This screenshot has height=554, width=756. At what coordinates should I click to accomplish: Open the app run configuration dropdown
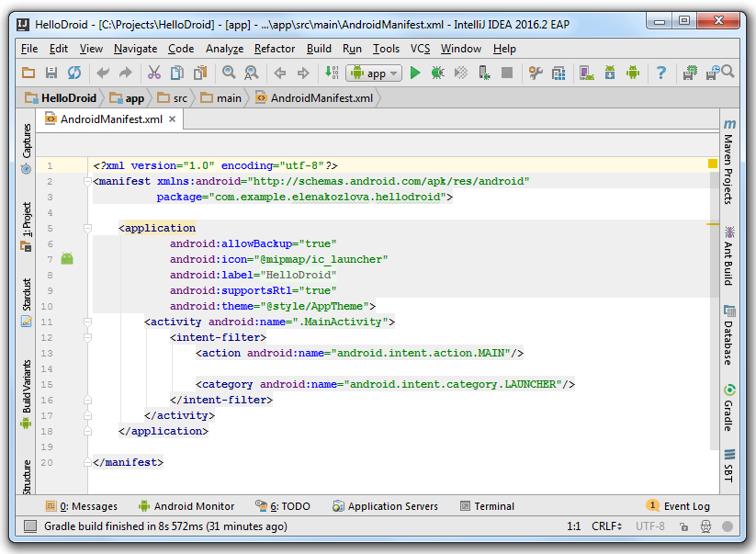coord(375,73)
